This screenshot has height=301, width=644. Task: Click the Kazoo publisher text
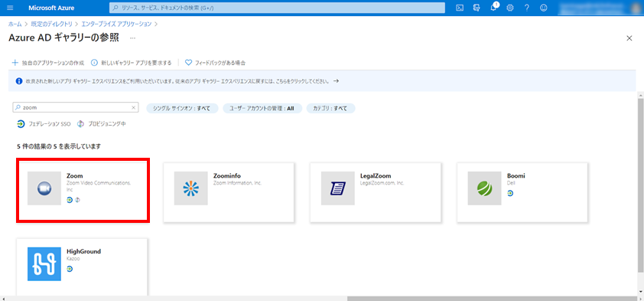(73, 259)
